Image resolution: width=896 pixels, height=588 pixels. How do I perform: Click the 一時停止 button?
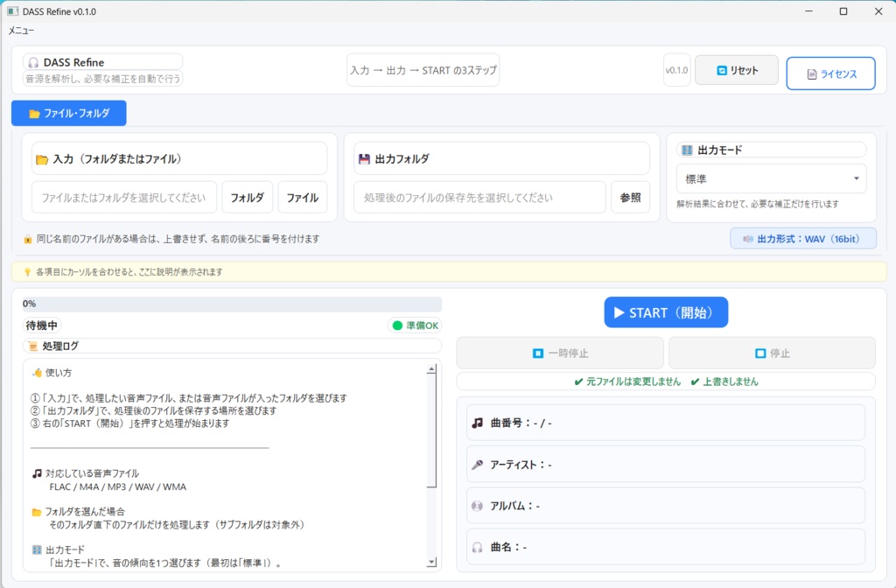pos(560,353)
